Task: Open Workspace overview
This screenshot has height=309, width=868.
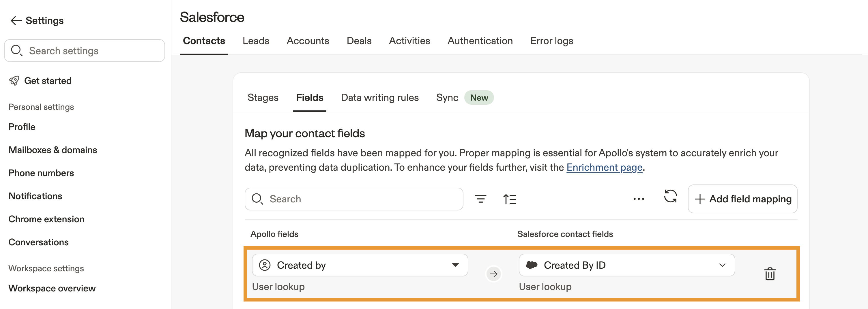Action: pyautogui.click(x=52, y=289)
